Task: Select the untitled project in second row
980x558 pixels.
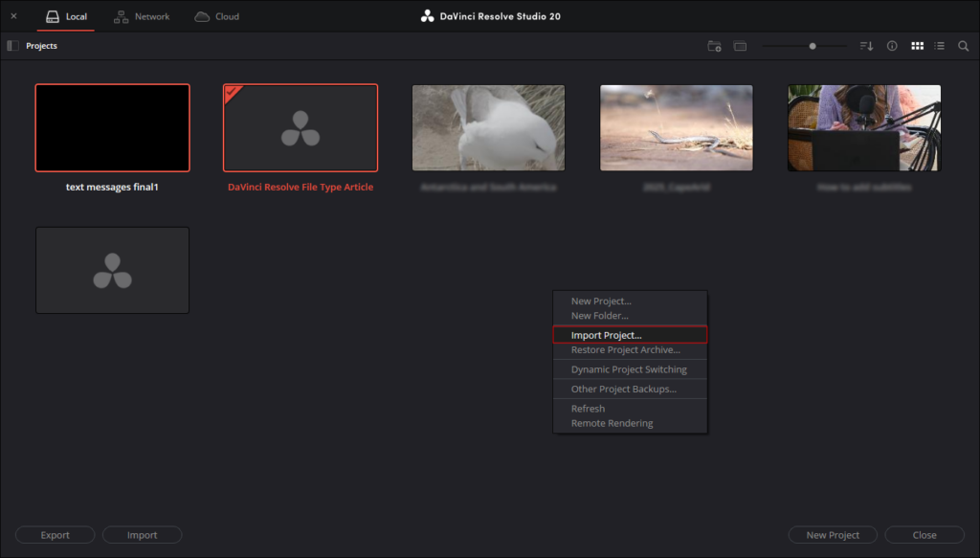Action: (x=113, y=270)
